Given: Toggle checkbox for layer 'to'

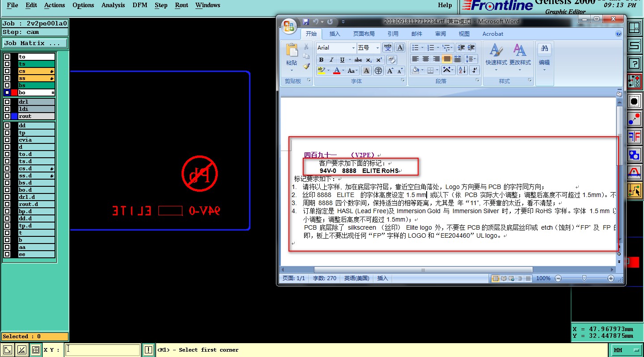Looking at the screenshot, I should tap(7, 57).
